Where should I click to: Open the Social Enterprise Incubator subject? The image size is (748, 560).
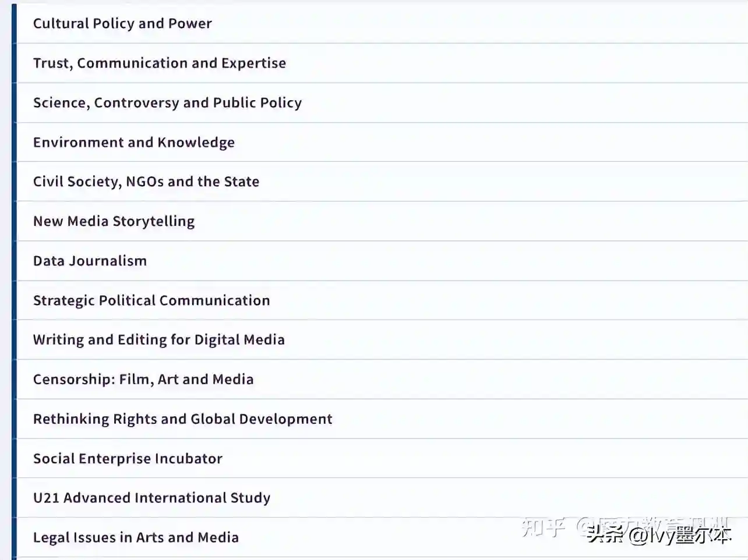tap(128, 459)
